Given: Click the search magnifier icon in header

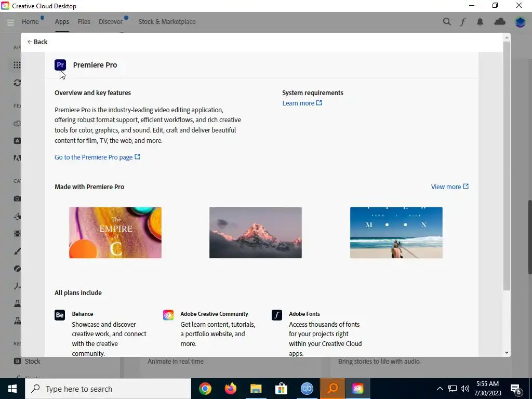Looking at the screenshot, I should coord(447,22).
